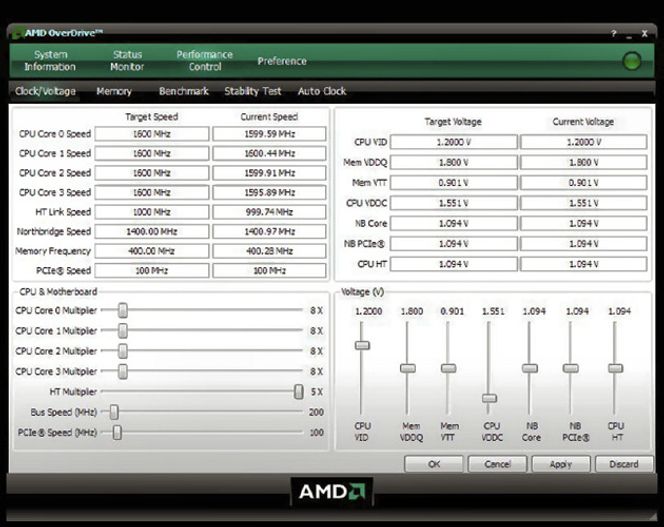The height and width of the screenshot is (527, 664).
Task: Click Mem VTT target voltage field
Action: click(x=454, y=183)
